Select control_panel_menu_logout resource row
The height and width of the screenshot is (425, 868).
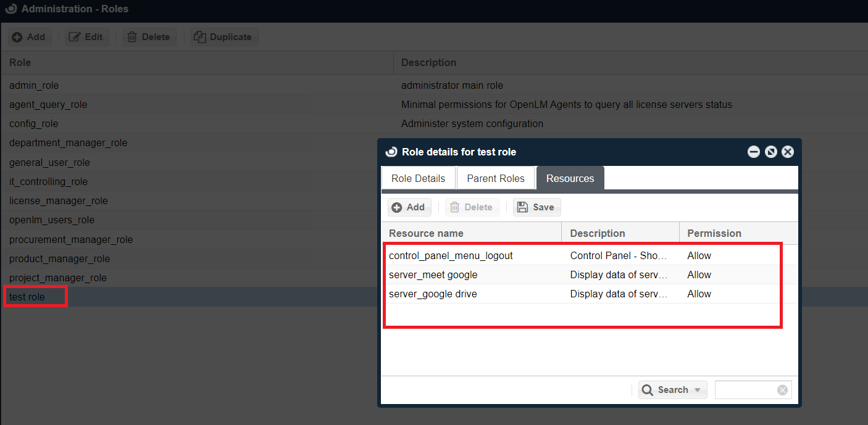point(451,255)
